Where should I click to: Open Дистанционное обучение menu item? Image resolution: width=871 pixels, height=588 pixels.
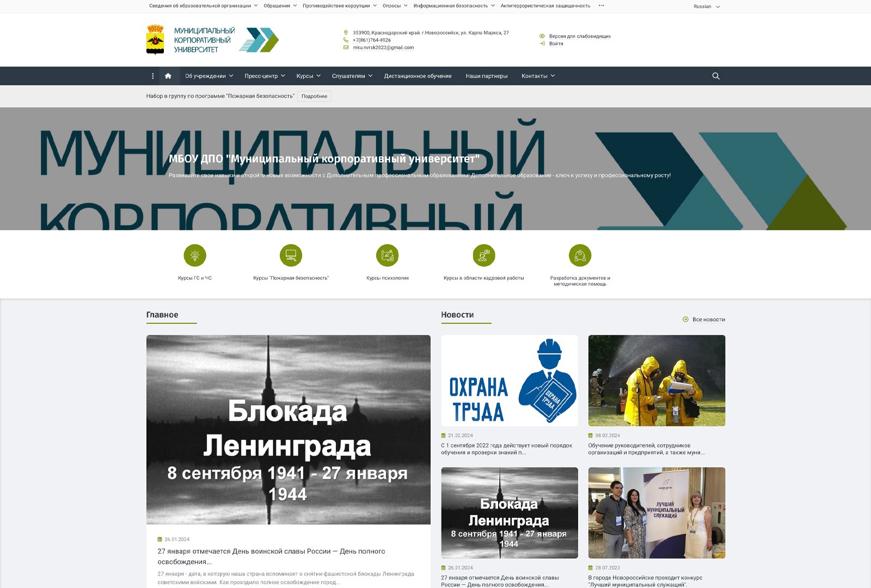point(418,76)
